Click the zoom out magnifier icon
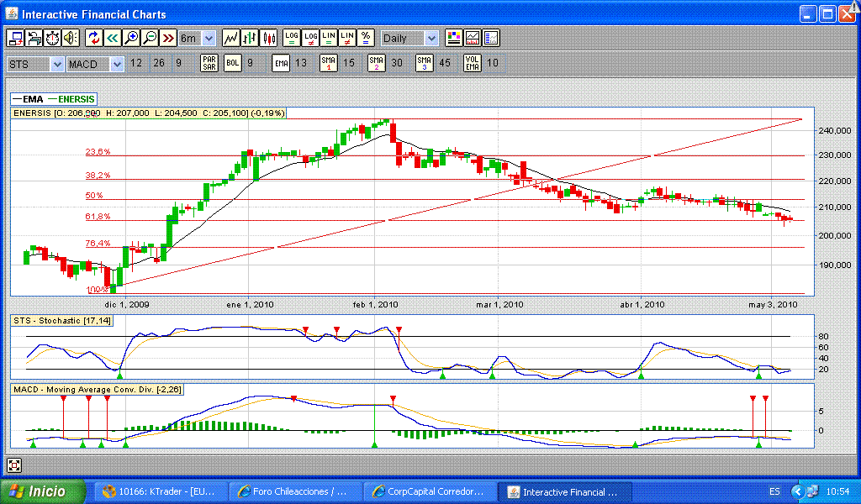This screenshot has height=504, width=861. (x=149, y=38)
